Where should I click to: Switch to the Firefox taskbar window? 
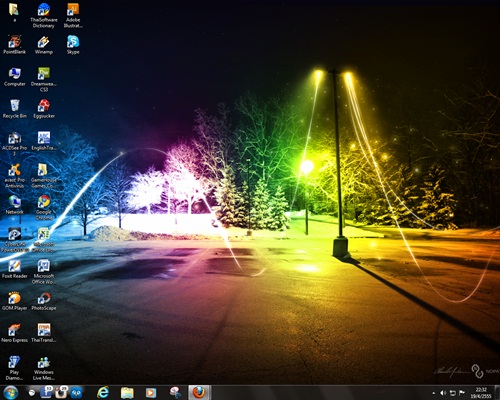click(199, 393)
